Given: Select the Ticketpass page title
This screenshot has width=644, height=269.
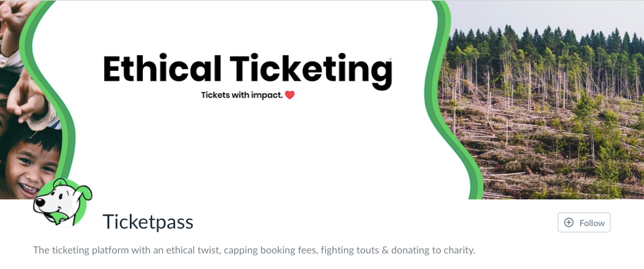Looking at the screenshot, I should pyautogui.click(x=148, y=222).
